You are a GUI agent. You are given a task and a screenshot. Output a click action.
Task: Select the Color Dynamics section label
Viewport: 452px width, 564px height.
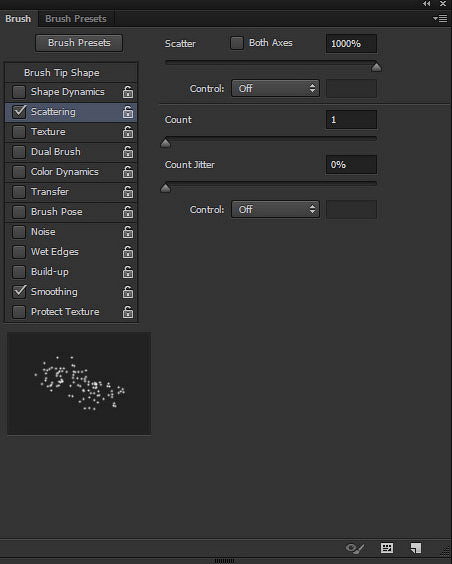tap(65, 172)
